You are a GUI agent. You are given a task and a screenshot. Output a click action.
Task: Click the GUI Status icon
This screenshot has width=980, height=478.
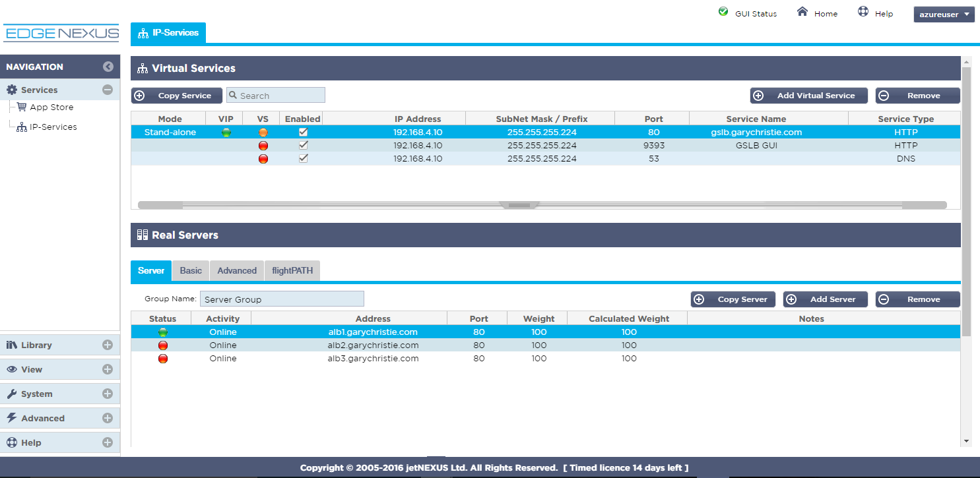(723, 12)
